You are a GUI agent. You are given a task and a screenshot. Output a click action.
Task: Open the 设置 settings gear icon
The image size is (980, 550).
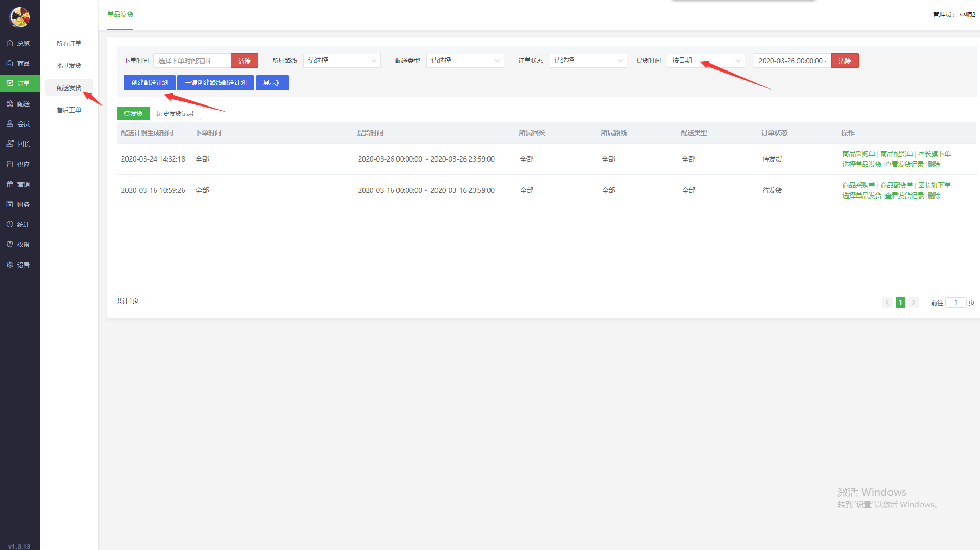10,265
